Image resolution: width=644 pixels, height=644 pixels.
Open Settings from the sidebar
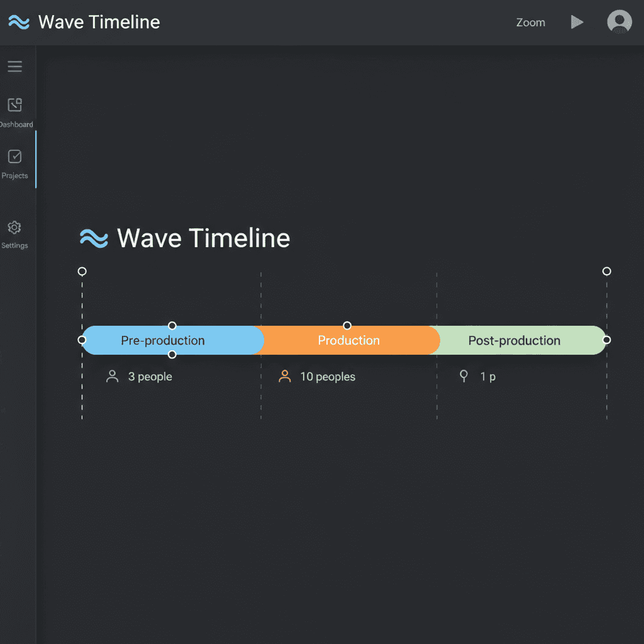coord(14,233)
